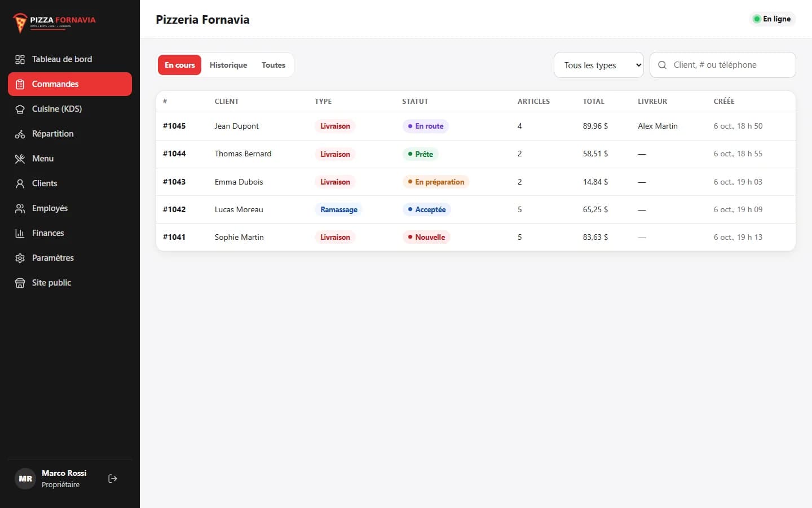This screenshot has width=812, height=508.
Task: Click the logout icon beside Marco Rossi
Action: pyautogui.click(x=113, y=479)
